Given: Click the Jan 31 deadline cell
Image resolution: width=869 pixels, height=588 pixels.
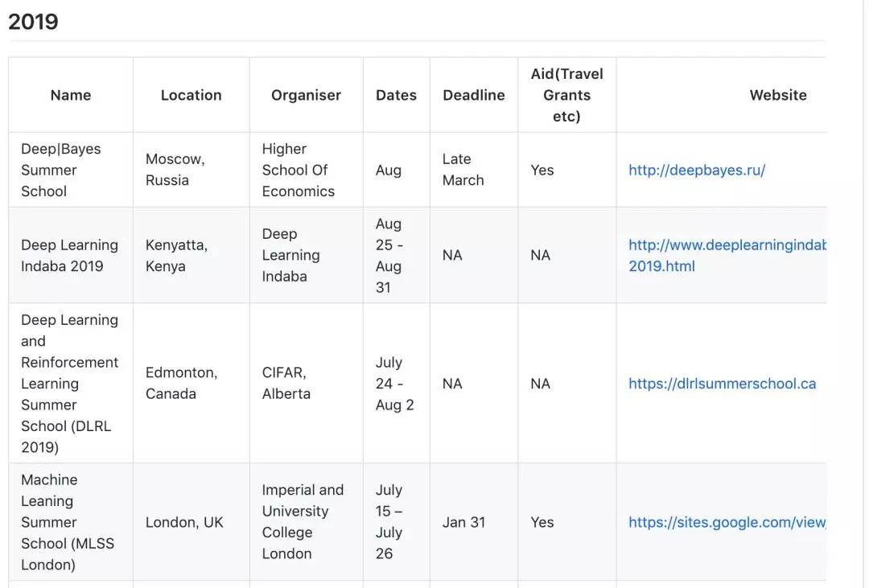Looking at the screenshot, I should 464,522.
